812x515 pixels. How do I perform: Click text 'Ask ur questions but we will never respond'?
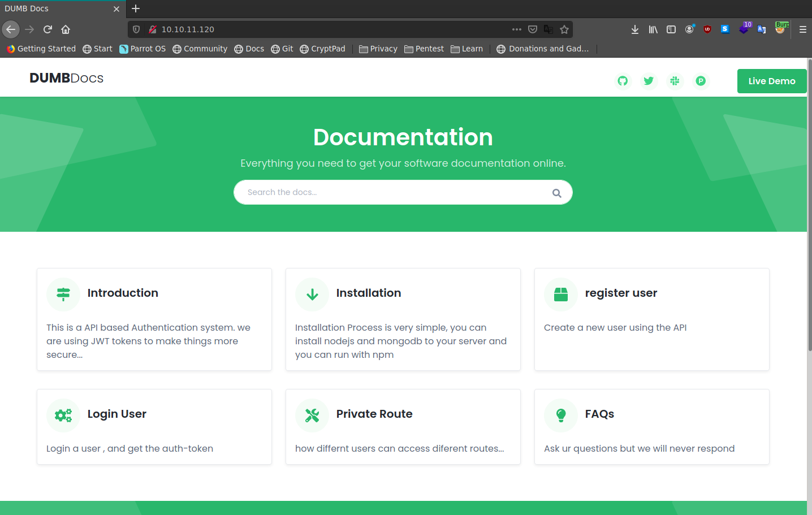(639, 448)
